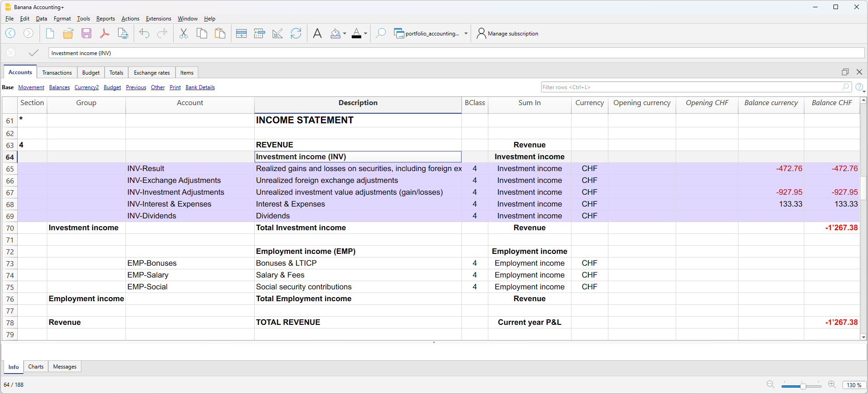Switch to the Totals tab
The image size is (868, 394).
click(x=116, y=72)
